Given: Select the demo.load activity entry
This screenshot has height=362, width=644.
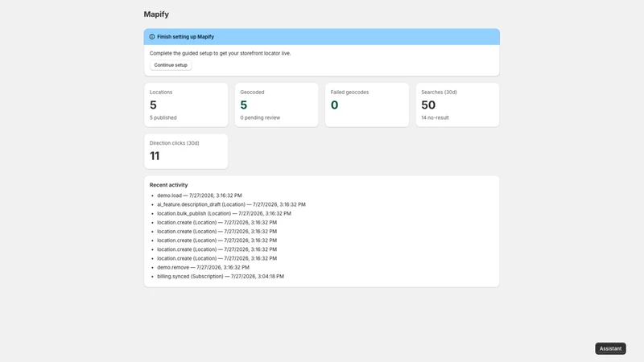Looking at the screenshot, I should [x=199, y=195].
